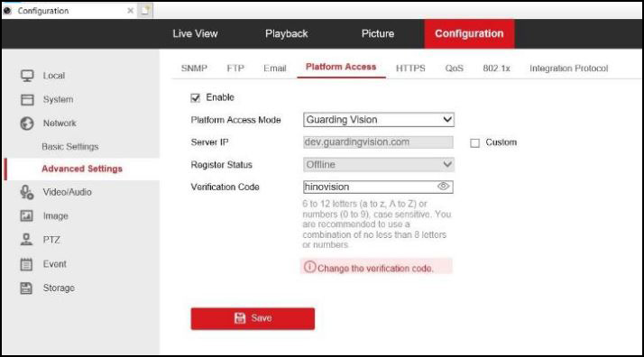
Task: Click the Local monitor icon in sidebar
Action: tap(27, 76)
